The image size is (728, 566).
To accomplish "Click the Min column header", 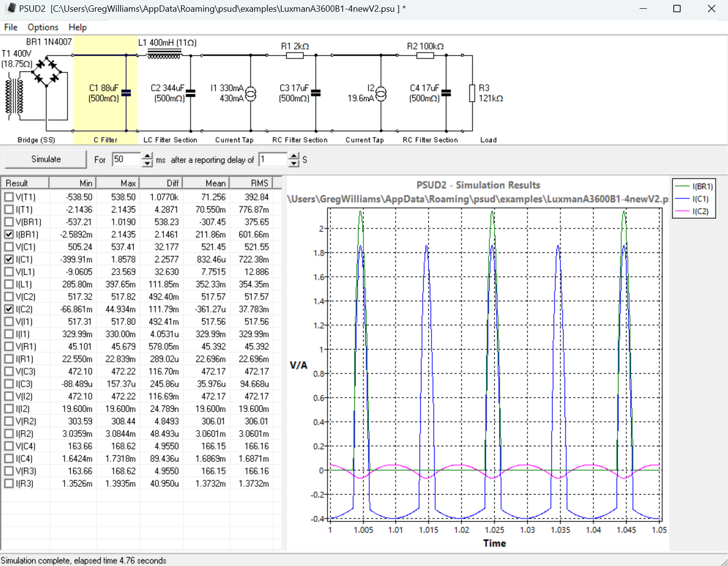I will (x=73, y=183).
